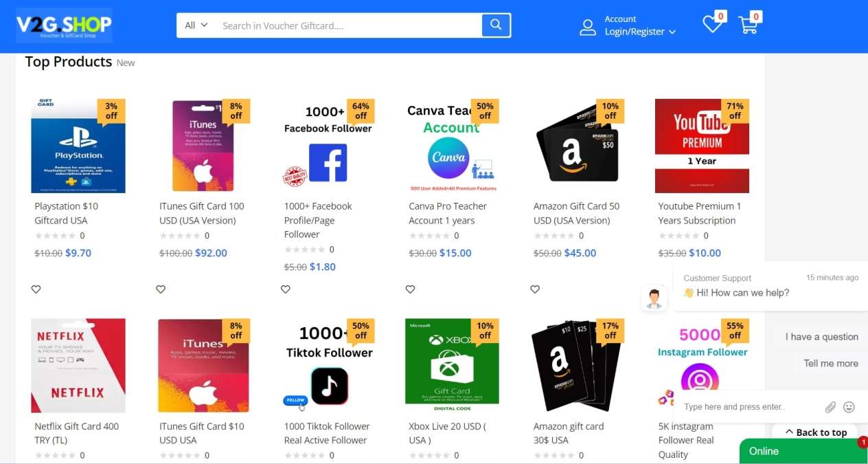Open Playstation $10 Giftcard USA link
The height and width of the screenshot is (464, 868).
[x=67, y=213]
